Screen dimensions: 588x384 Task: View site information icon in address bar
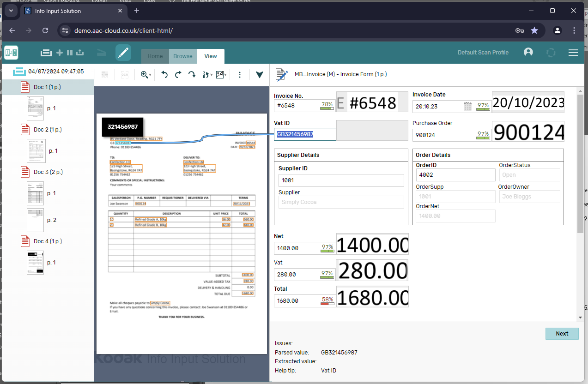(65, 30)
